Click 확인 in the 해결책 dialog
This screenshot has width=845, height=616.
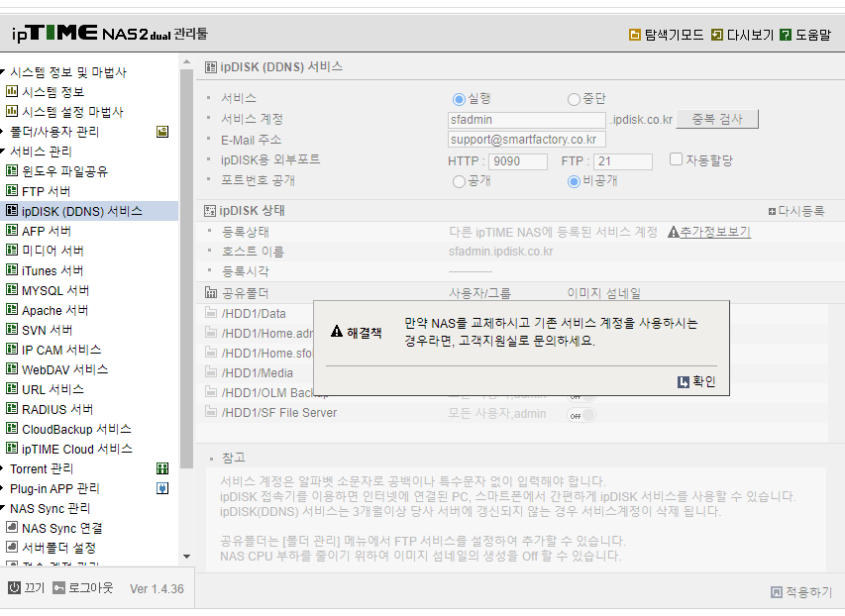pos(696,382)
